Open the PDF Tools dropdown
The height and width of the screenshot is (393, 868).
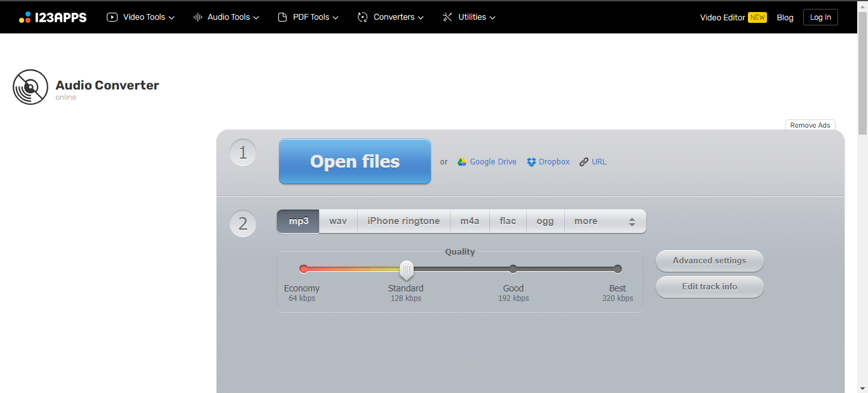point(308,17)
